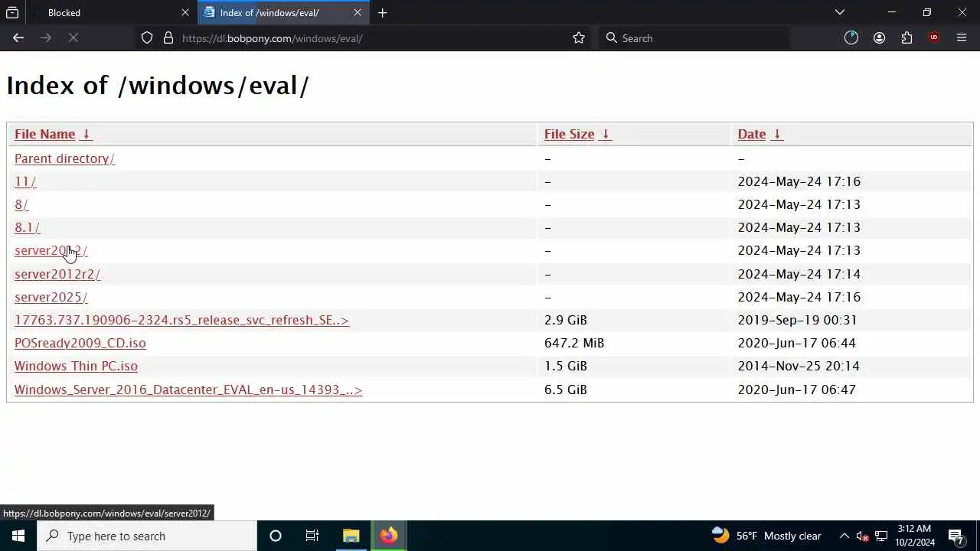Image resolution: width=980 pixels, height=551 pixels.
Task: Click File Name descending arrow
Action: (x=86, y=134)
